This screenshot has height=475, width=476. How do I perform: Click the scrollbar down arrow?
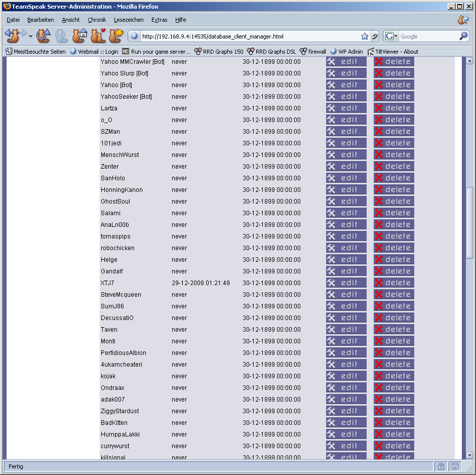(469, 455)
